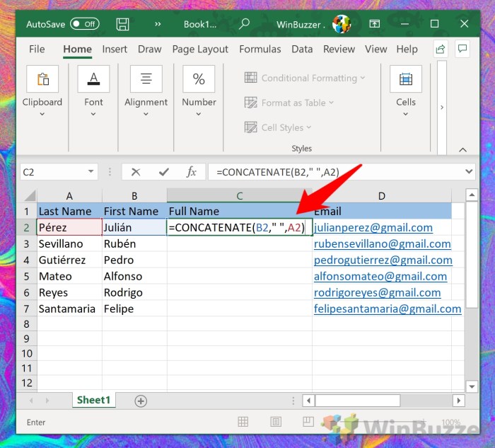Expand the Number group dropdown
This screenshot has height=448, width=495.
(199, 114)
